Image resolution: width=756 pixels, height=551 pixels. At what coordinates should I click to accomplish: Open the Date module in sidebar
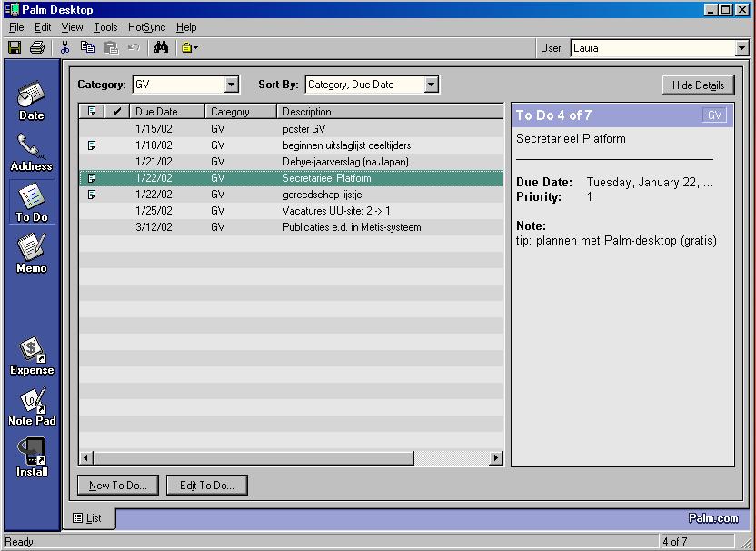(x=31, y=100)
